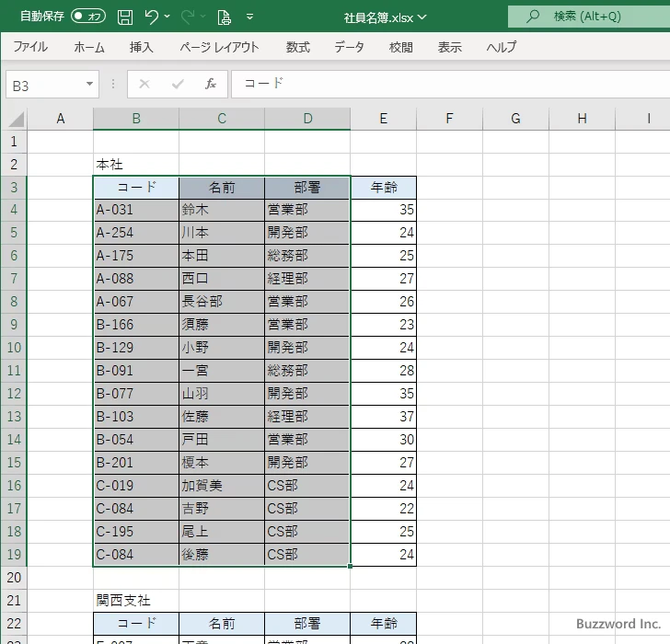Click cell containing 本社
This screenshot has width=670, height=644.
coord(136,165)
